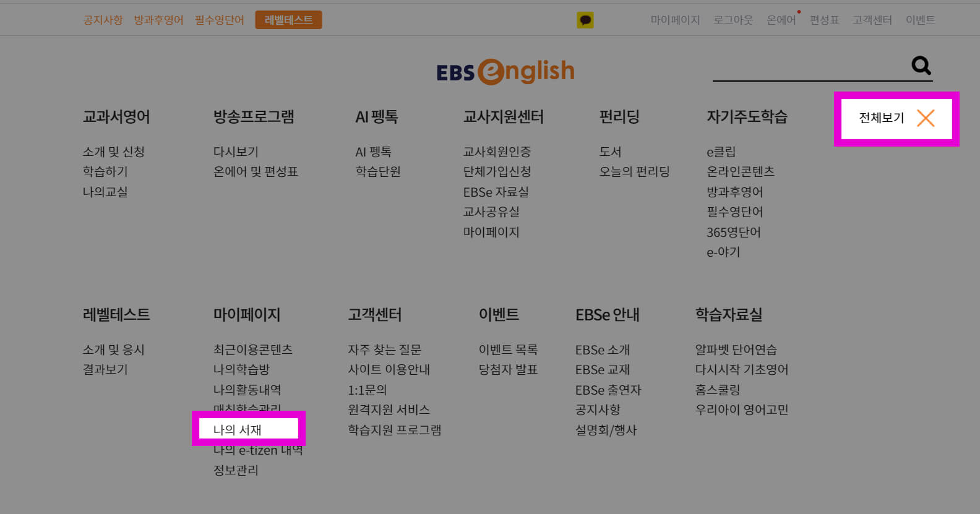Open 방과후영어 in the top orange bar
The image size is (980, 514).
(x=159, y=20)
